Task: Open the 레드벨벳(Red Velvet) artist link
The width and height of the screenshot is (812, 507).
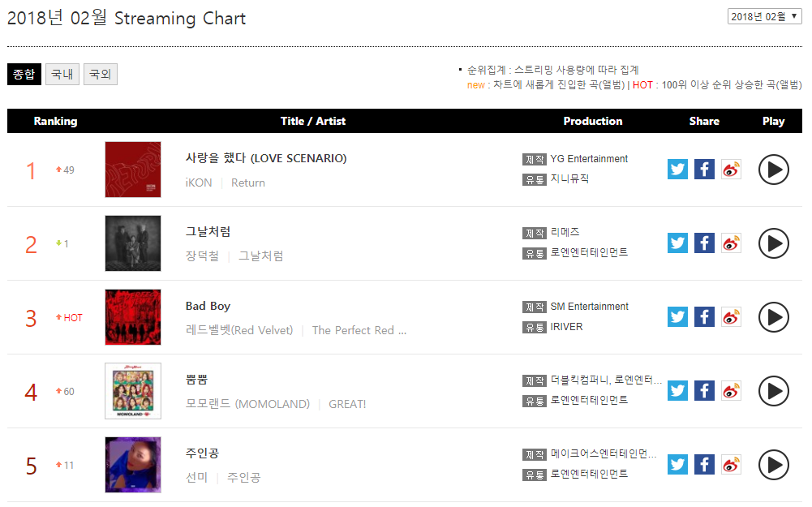Action: pyautogui.click(x=239, y=330)
